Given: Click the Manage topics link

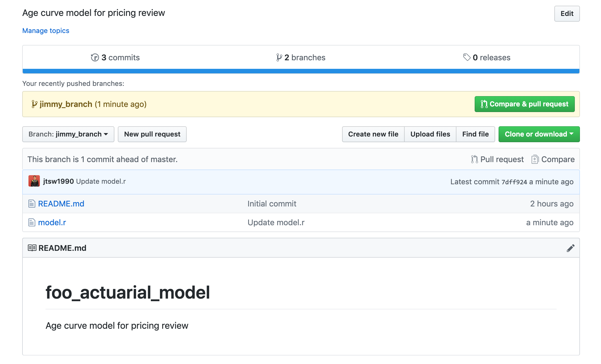Looking at the screenshot, I should click(x=46, y=31).
